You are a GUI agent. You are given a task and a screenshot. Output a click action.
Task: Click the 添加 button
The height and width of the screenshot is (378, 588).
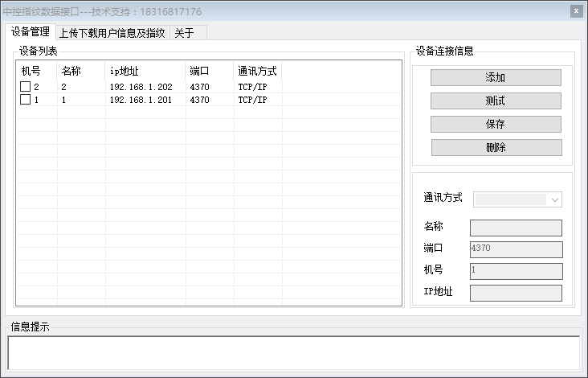point(496,78)
